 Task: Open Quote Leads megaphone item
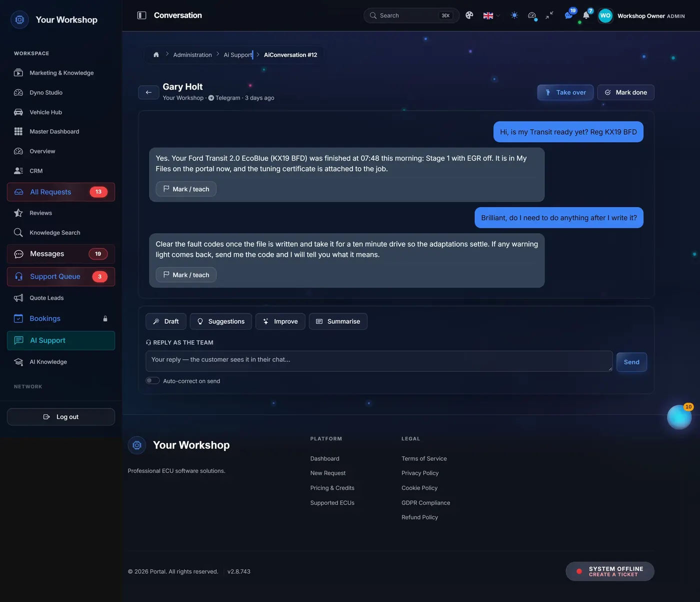click(x=61, y=298)
